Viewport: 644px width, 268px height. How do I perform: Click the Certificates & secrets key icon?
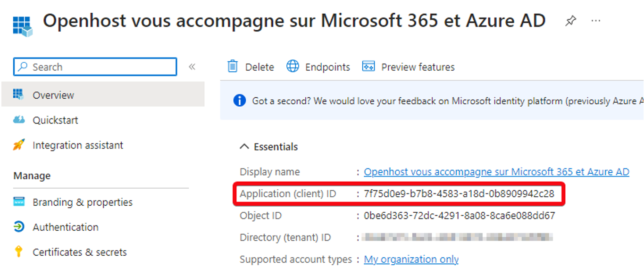pyautogui.click(x=19, y=251)
